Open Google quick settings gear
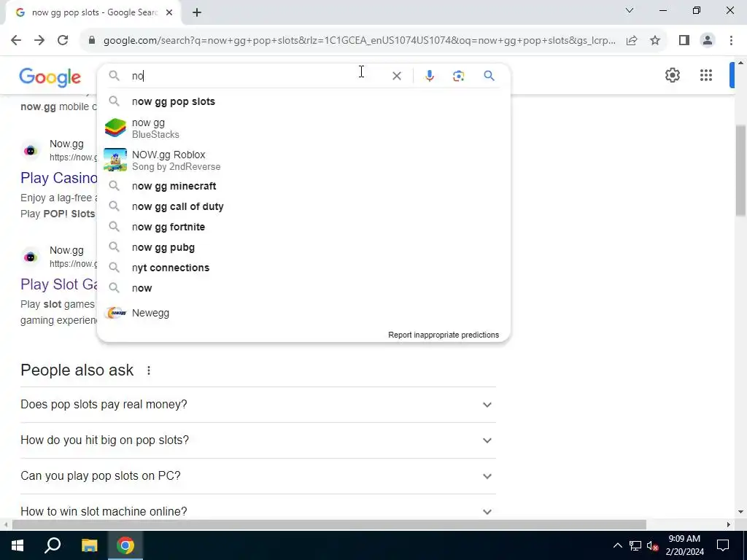 click(x=672, y=75)
